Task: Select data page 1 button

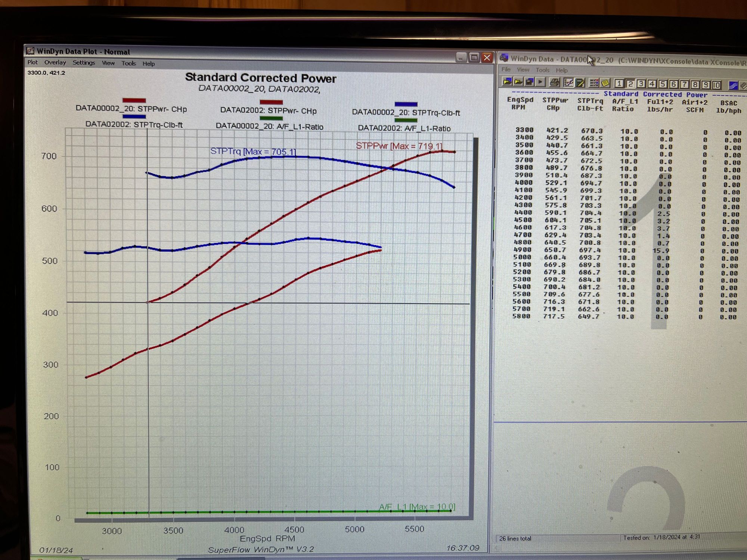Action: (619, 84)
